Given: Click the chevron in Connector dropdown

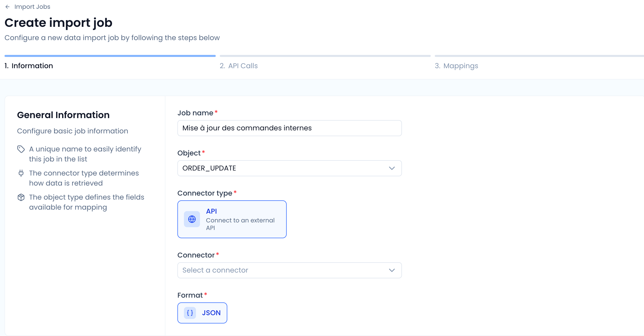Looking at the screenshot, I should click(392, 270).
